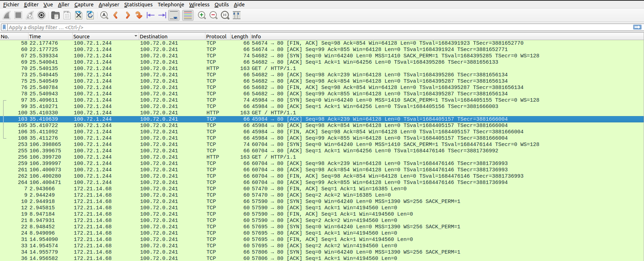Click the display filter bookmark icon
The height and width of the screenshot is (261, 644).
[x=4, y=27]
